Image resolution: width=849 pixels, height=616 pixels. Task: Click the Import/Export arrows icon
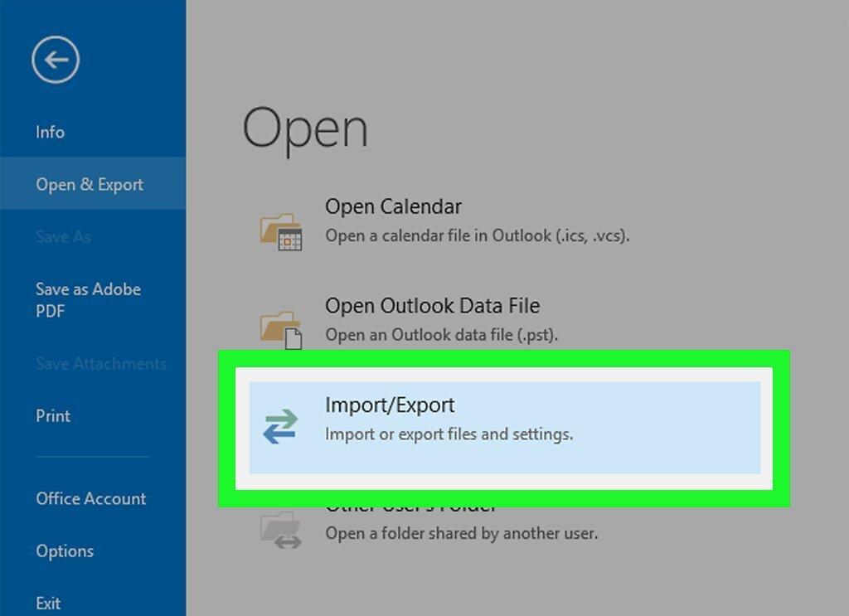pyautogui.click(x=280, y=426)
